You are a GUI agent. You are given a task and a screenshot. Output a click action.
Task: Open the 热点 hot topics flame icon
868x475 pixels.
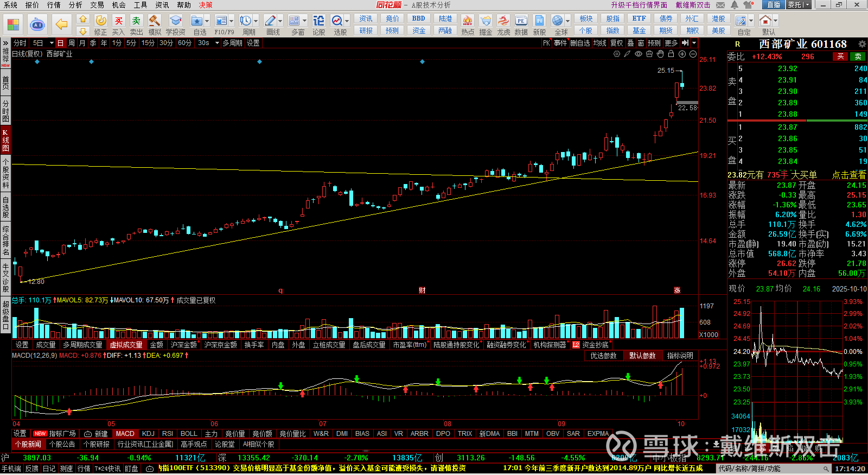pyautogui.click(x=468, y=24)
